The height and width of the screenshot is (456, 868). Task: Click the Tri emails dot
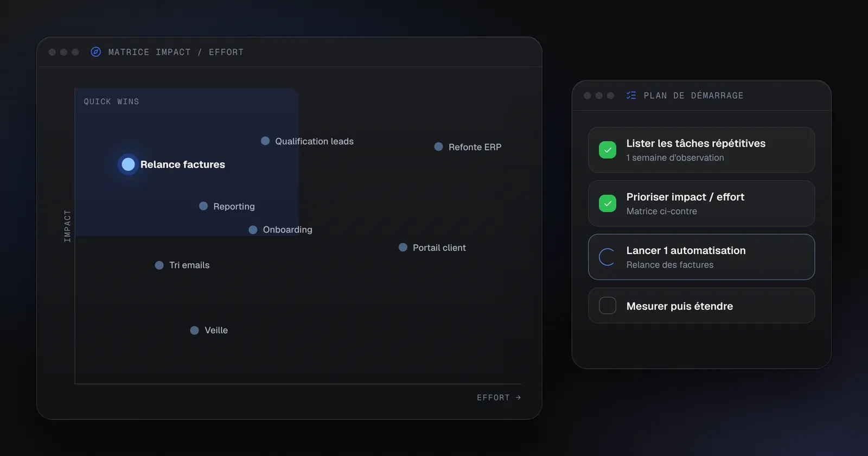(x=159, y=265)
